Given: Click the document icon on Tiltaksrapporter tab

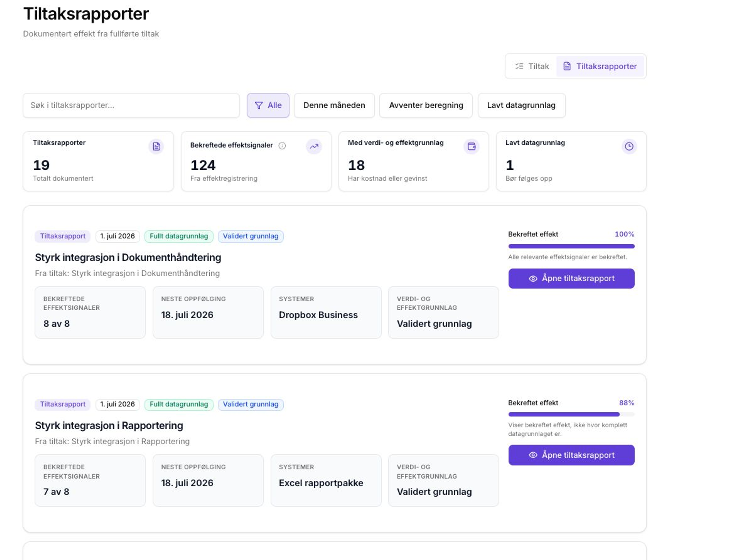Looking at the screenshot, I should point(567,66).
